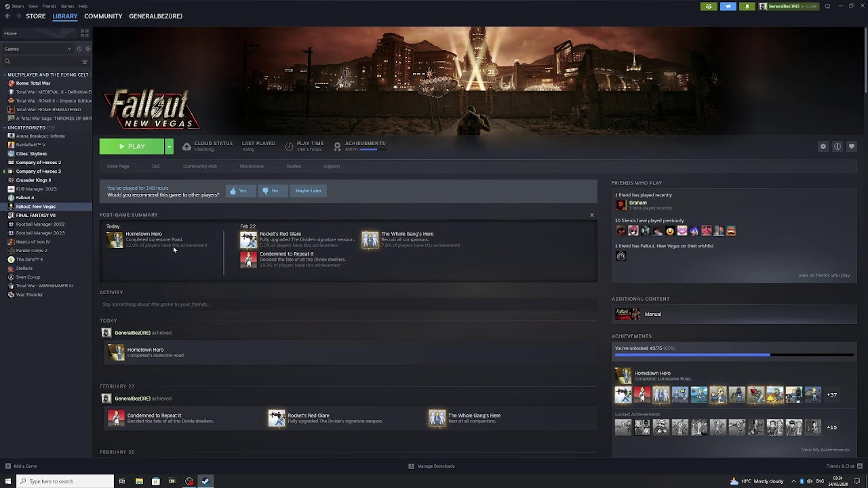Open the Friends menu
Image resolution: width=868 pixels, height=488 pixels.
click(49, 6)
